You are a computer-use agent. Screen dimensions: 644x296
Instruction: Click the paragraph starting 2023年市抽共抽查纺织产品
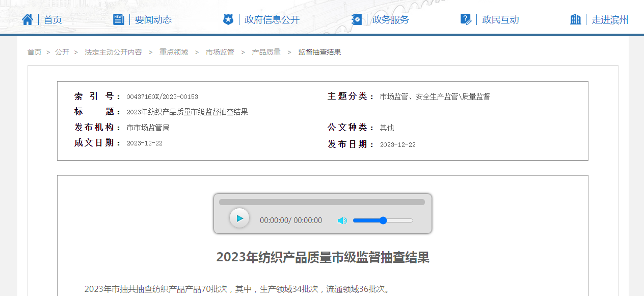(238, 289)
